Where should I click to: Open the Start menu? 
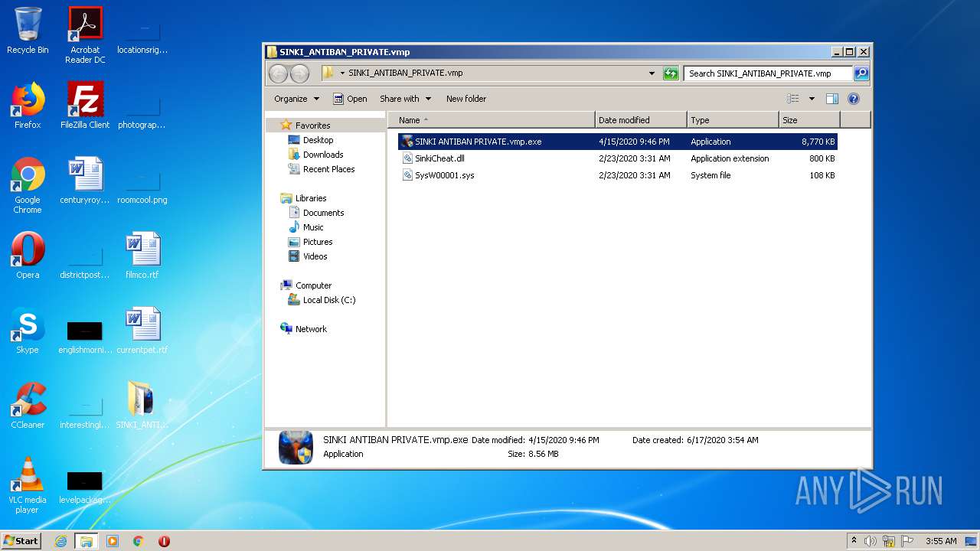point(21,541)
